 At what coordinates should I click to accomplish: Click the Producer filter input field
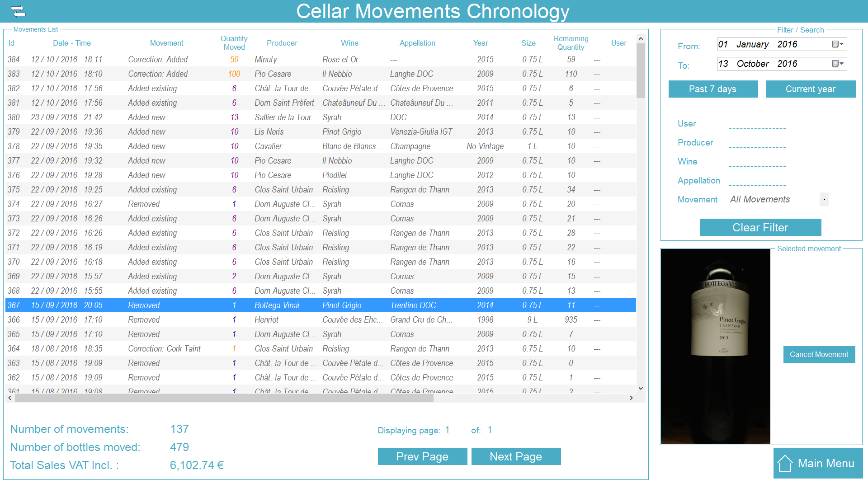point(757,143)
